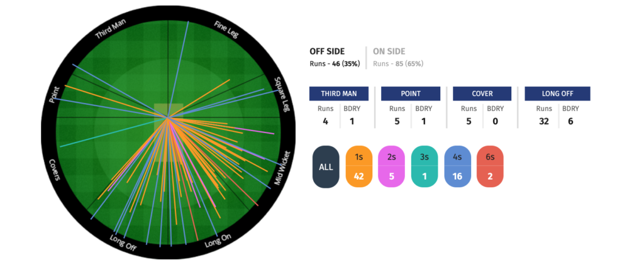Click the Long On label on wheel
644x270 pixels.
[218, 241]
